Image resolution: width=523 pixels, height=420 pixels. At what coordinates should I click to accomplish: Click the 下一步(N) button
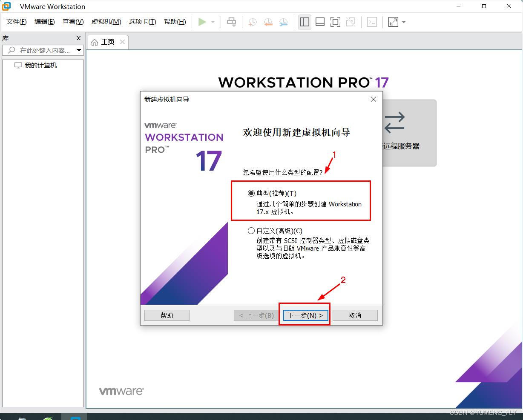coord(305,315)
